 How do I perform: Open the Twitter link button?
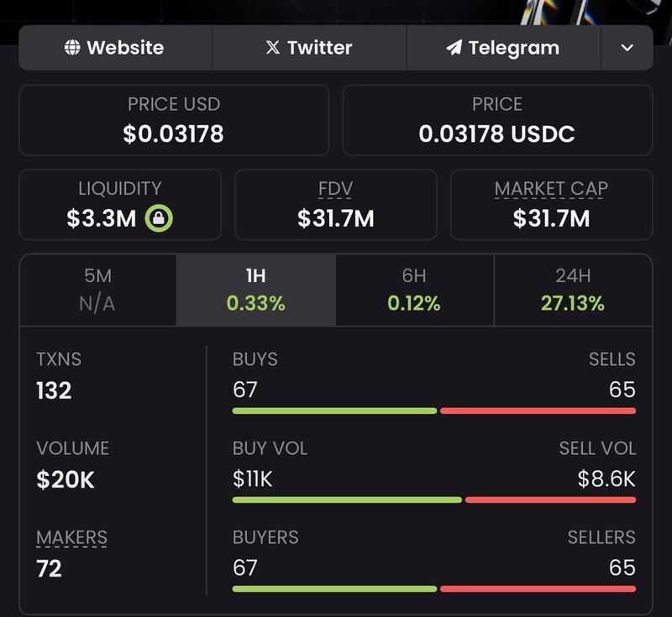(309, 48)
